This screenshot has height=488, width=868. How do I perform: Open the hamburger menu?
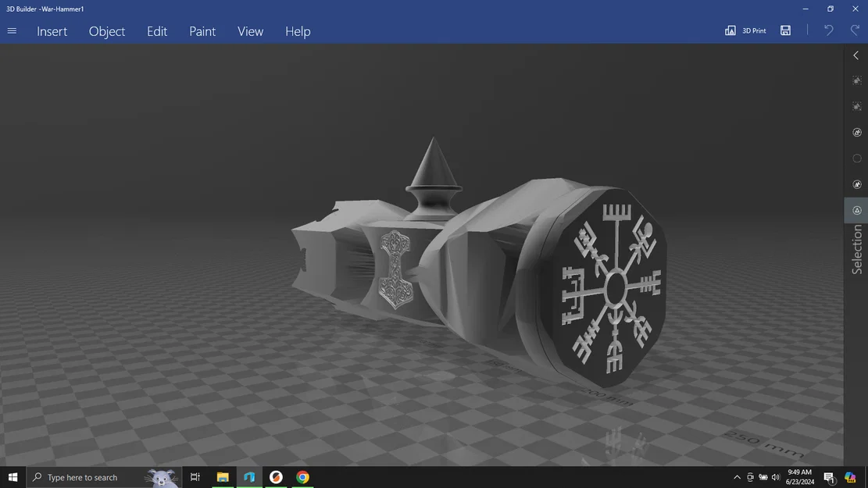coord(12,30)
